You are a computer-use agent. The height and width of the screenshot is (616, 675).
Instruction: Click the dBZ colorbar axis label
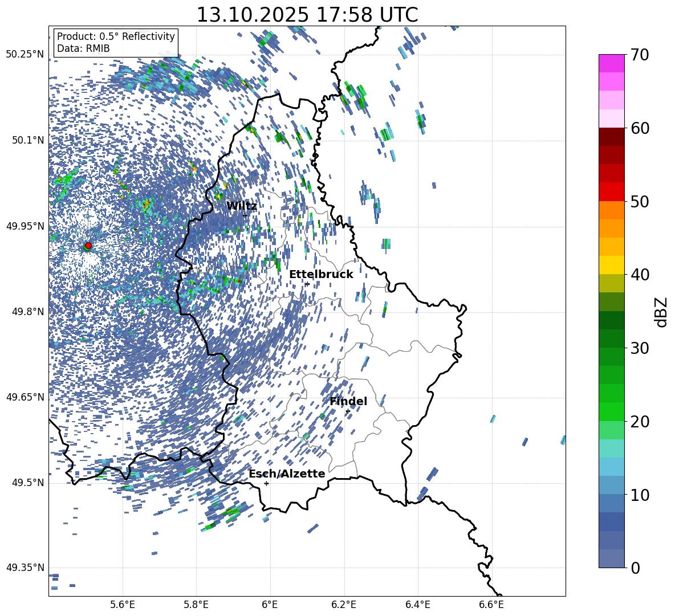pyautogui.click(x=660, y=312)
